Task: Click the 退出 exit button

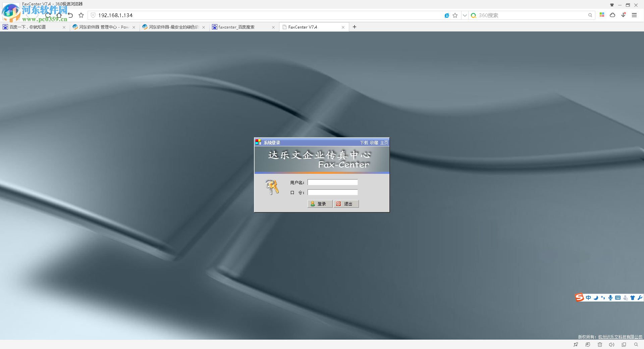Action: tap(346, 204)
